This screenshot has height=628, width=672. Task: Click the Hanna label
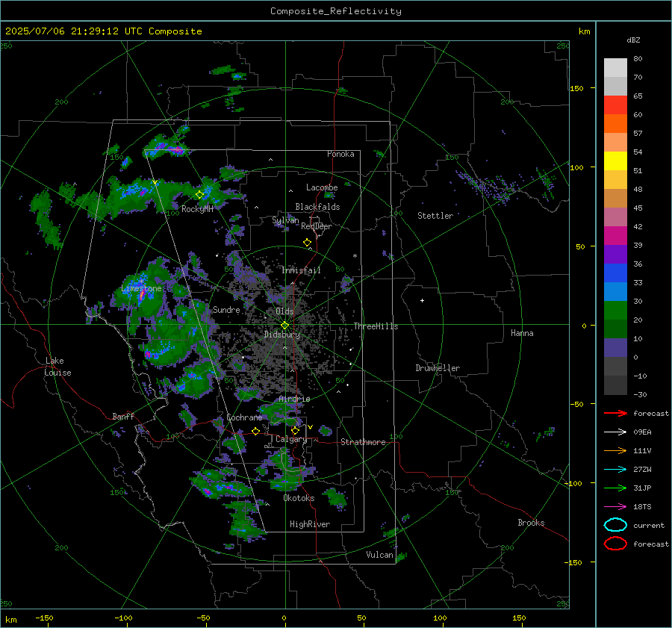[522, 333]
